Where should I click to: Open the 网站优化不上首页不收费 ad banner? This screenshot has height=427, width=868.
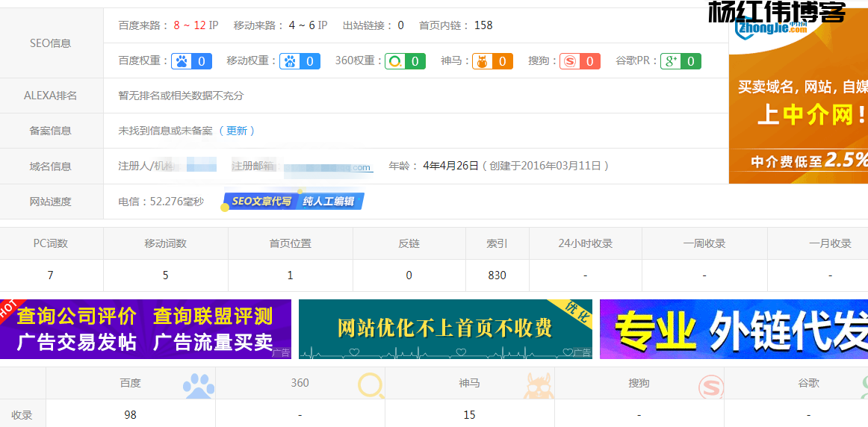[x=445, y=329]
